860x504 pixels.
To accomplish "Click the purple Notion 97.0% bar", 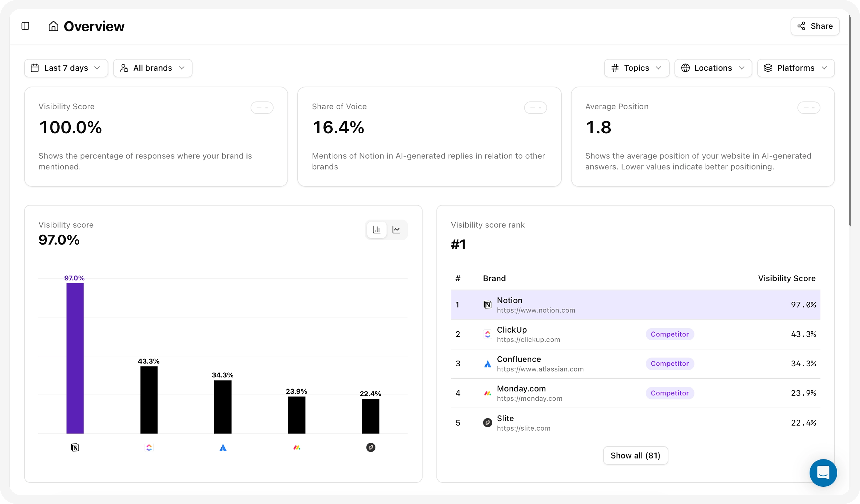I will click(75, 358).
